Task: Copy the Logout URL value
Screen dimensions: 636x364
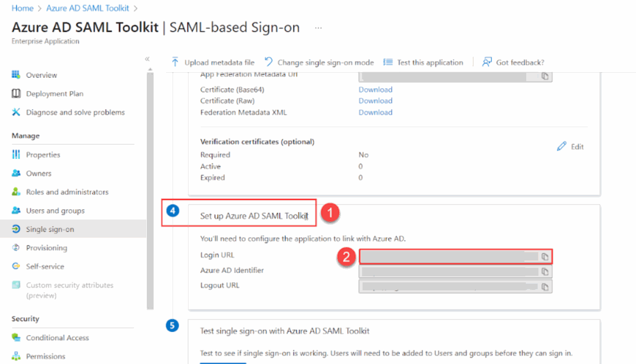Action: click(545, 286)
